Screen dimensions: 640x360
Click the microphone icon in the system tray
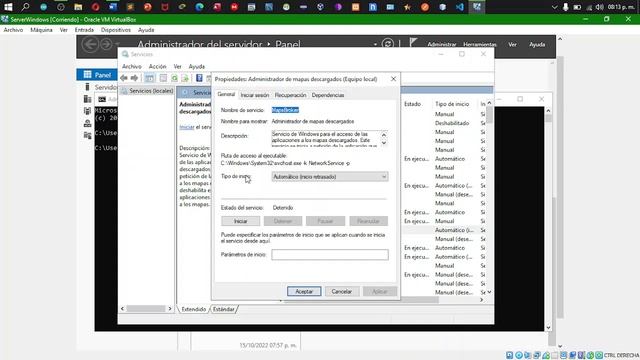point(565,7)
